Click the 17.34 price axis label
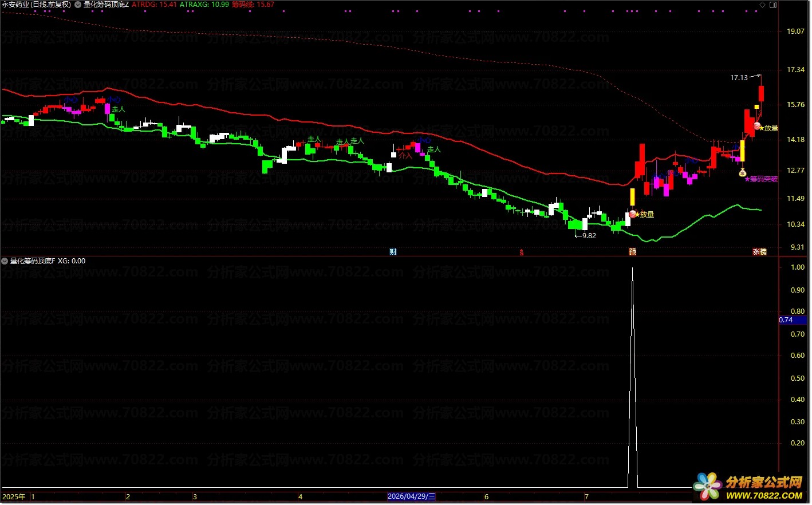This screenshot has height=505, width=812. (x=796, y=70)
